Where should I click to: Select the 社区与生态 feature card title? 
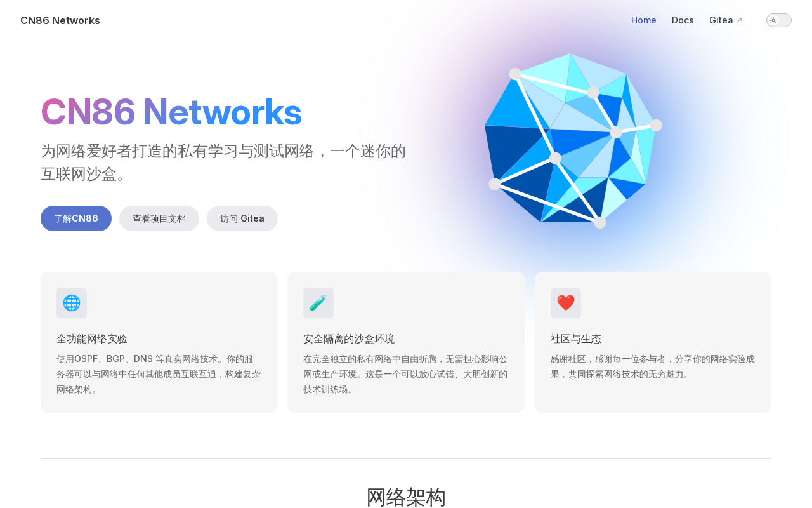click(x=576, y=338)
